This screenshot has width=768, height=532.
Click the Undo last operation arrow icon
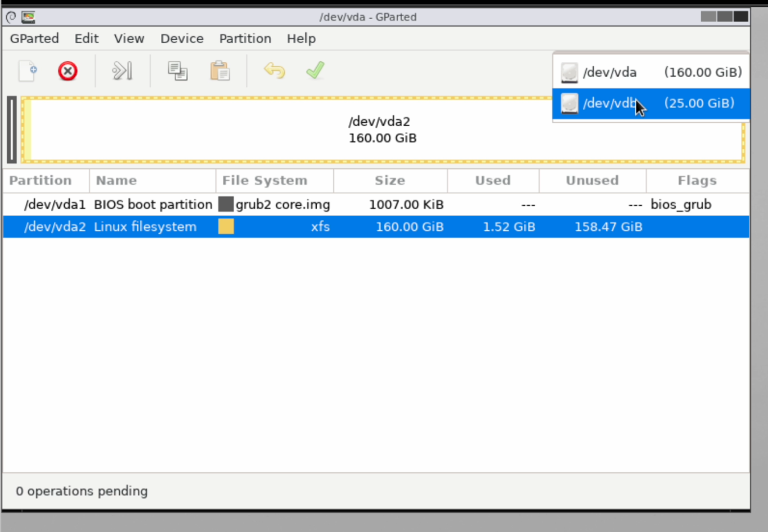[275, 71]
